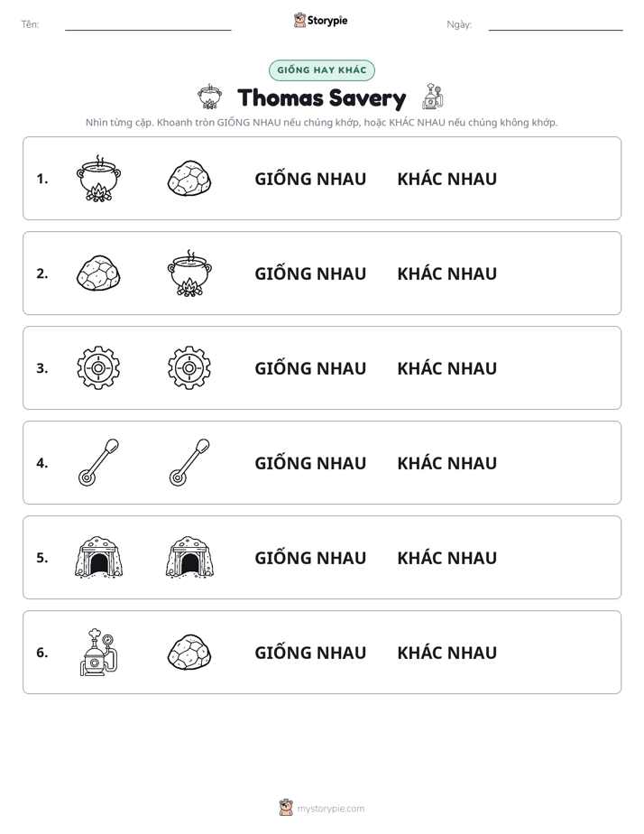Screen dimensions: 644x834
Task: Click the left mine entrance icon in row 5
Action: click(98, 557)
